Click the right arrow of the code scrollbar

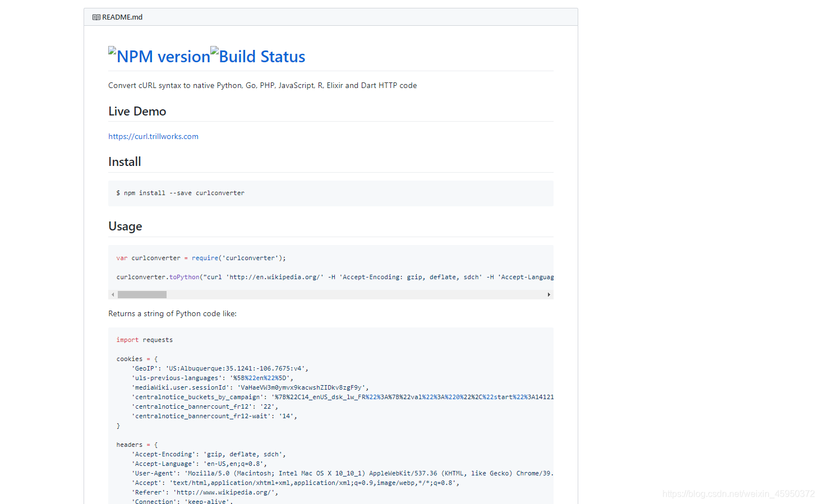(549, 294)
